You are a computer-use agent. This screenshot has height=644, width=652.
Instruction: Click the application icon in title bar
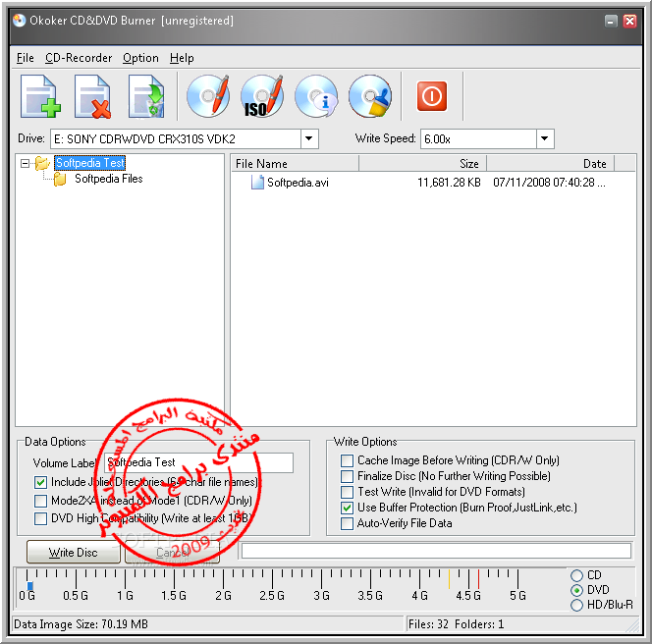[x=19, y=20]
